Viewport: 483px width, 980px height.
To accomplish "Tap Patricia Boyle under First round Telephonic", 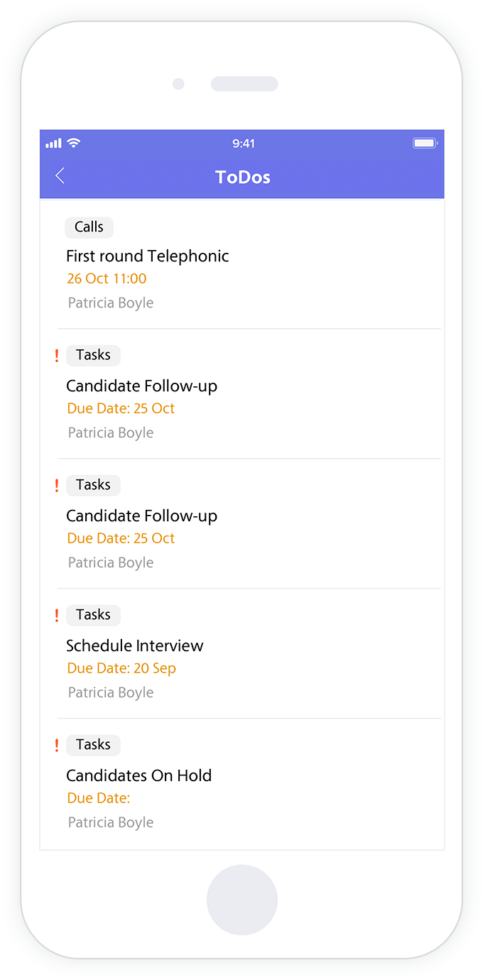I will pos(111,303).
